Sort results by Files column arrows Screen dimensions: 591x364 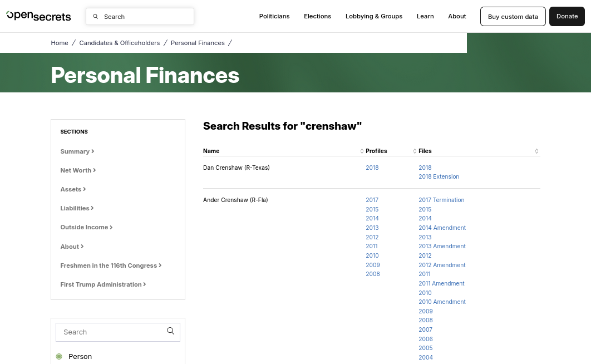coord(536,151)
